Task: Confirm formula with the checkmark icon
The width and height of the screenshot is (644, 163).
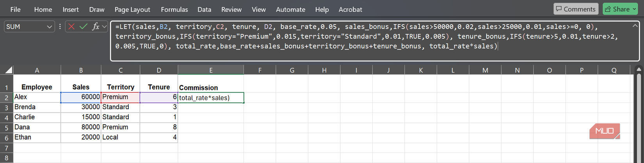Action: coord(83,27)
